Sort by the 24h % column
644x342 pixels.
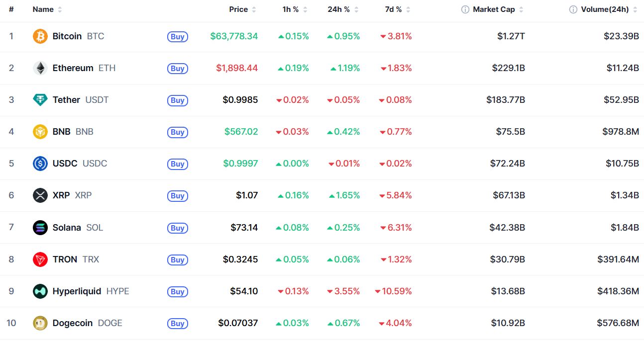343,9
